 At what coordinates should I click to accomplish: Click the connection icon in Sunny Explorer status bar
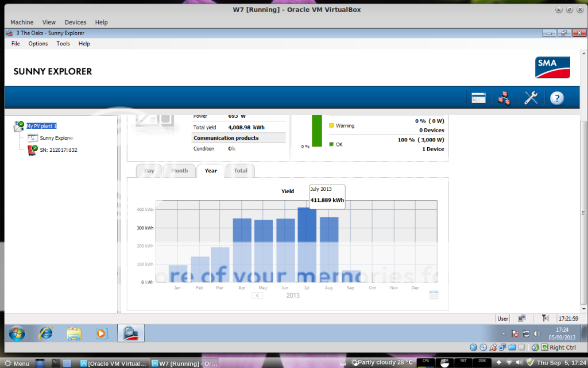point(521,319)
